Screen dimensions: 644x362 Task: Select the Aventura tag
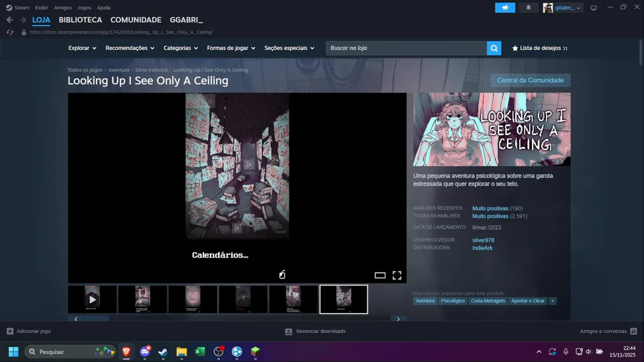tap(425, 301)
